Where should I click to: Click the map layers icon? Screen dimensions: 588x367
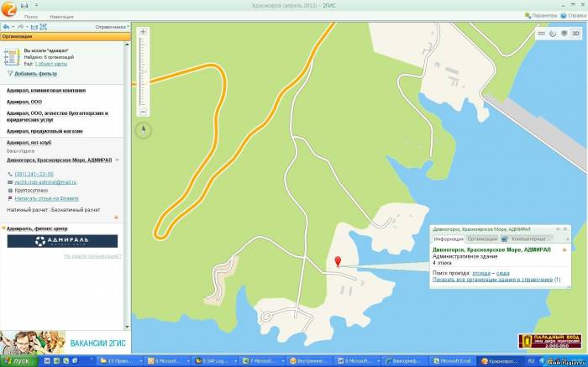coord(564,34)
